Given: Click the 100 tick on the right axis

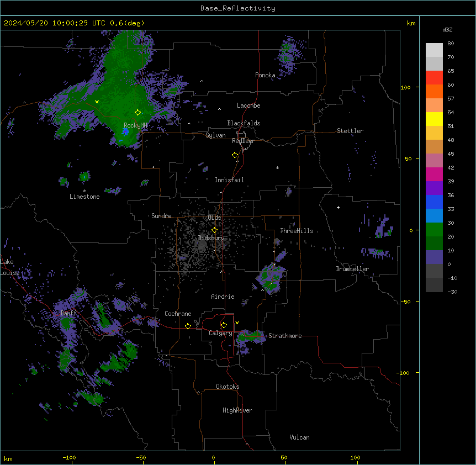Looking at the screenshot, I should (405, 87).
